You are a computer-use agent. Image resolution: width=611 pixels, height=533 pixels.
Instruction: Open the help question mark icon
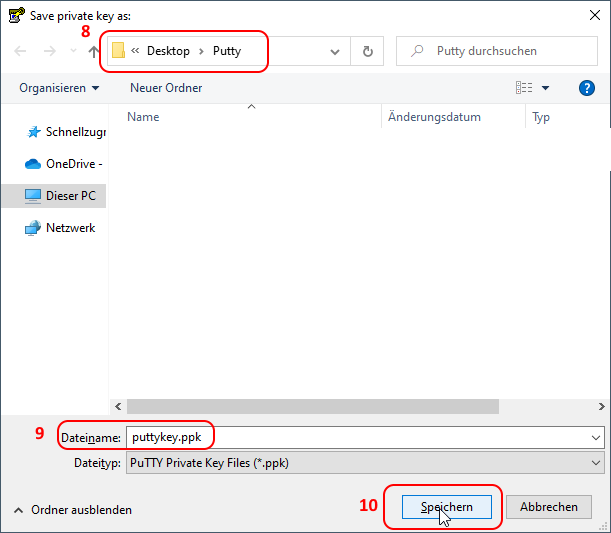587,88
